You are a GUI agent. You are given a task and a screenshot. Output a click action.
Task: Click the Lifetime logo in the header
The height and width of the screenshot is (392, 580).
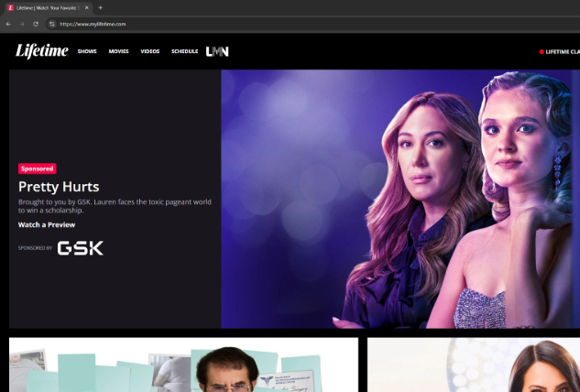tap(42, 51)
